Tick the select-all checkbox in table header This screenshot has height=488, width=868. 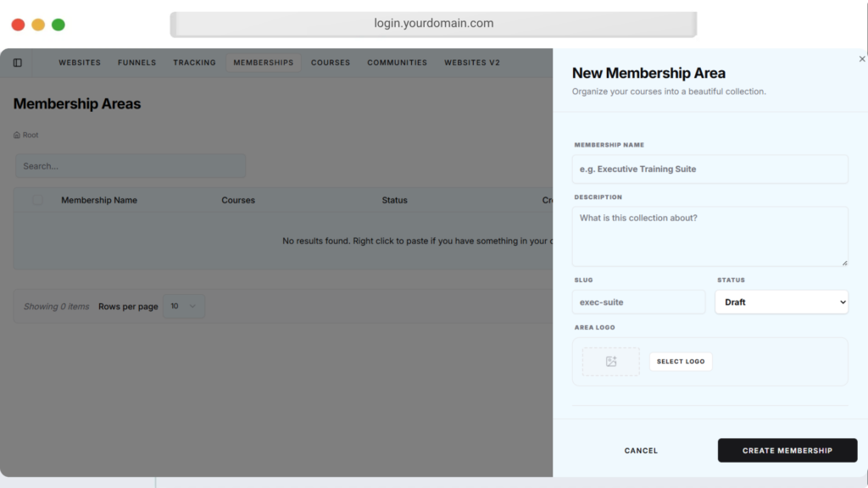tap(37, 200)
